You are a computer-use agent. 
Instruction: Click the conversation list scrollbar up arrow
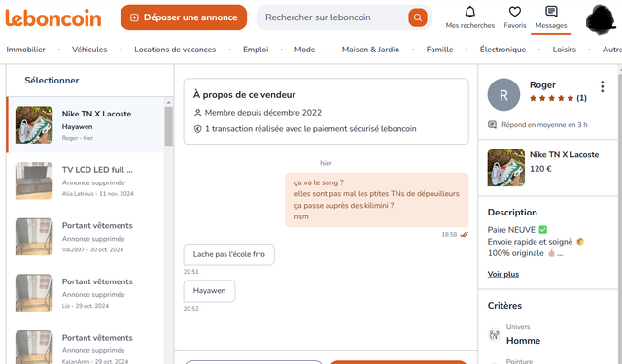point(168,103)
